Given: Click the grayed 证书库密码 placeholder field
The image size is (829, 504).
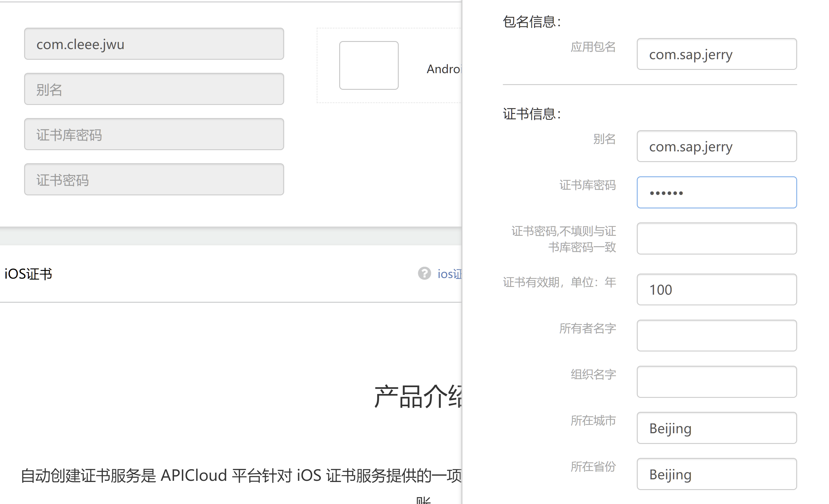Looking at the screenshot, I should tap(154, 134).
